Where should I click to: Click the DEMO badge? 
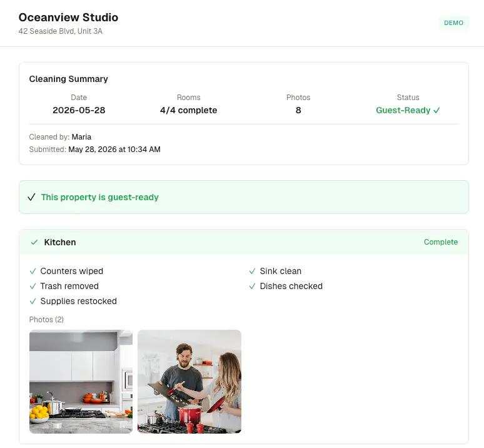tap(453, 23)
